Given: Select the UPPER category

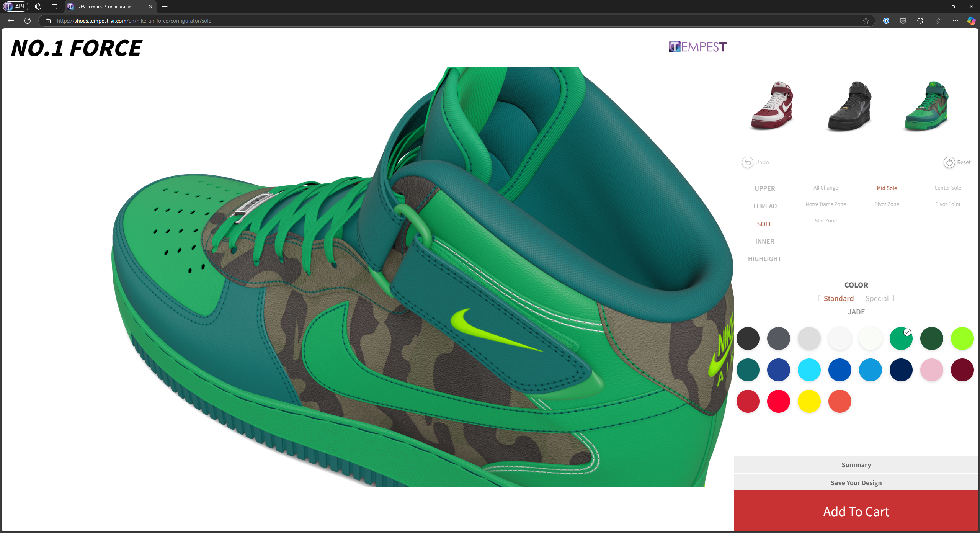Looking at the screenshot, I should coord(764,188).
